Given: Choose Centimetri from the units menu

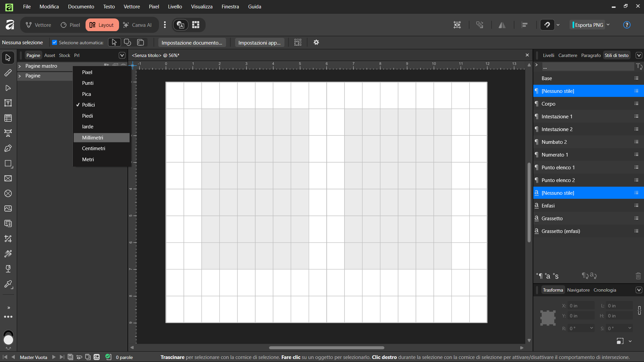Looking at the screenshot, I should [x=102, y=148].
